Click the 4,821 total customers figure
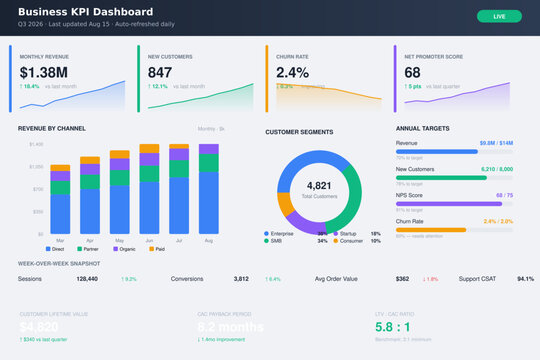This screenshot has height=360, width=540. coord(319,186)
